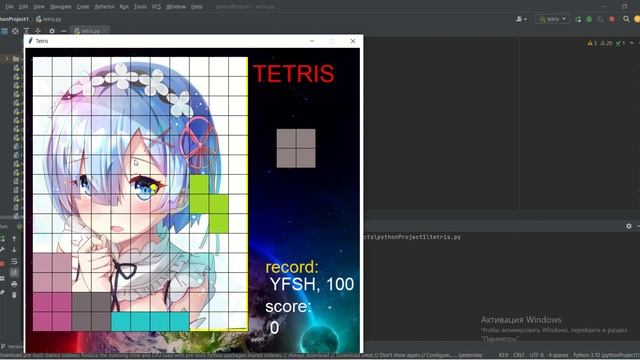This screenshot has height=360, width=640.
Task: Click the green Rerun tetris icon
Action: (578, 19)
